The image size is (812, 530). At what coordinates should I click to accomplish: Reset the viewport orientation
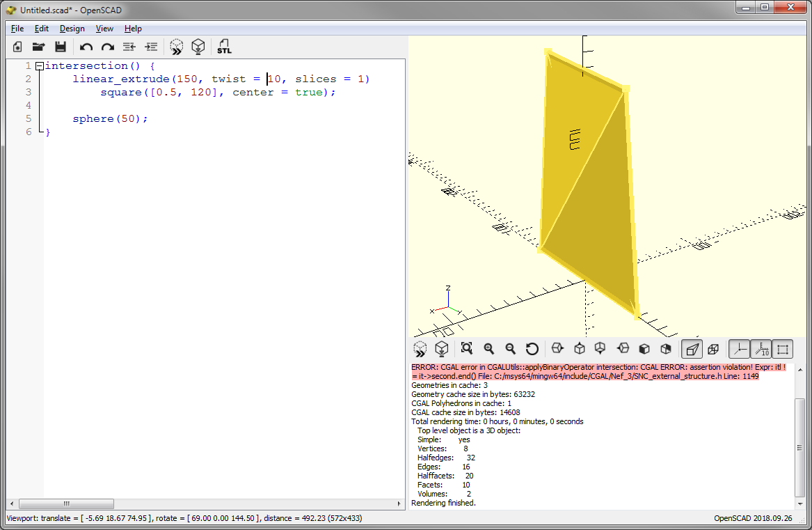tap(534, 348)
